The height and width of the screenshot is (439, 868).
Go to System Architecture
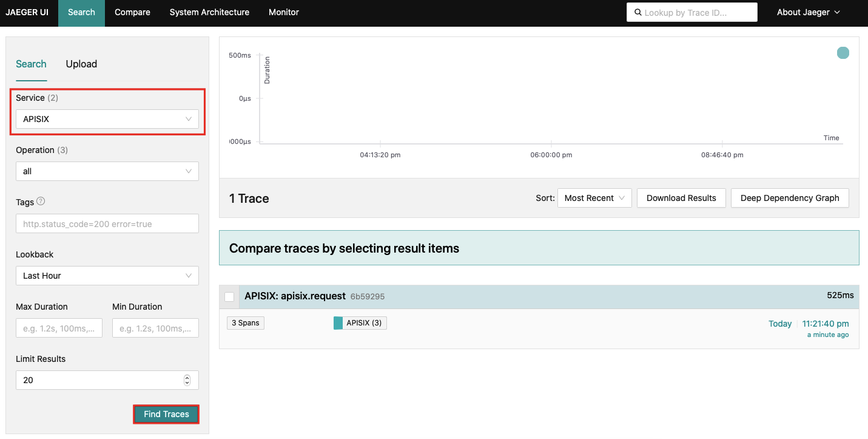(209, 13)
